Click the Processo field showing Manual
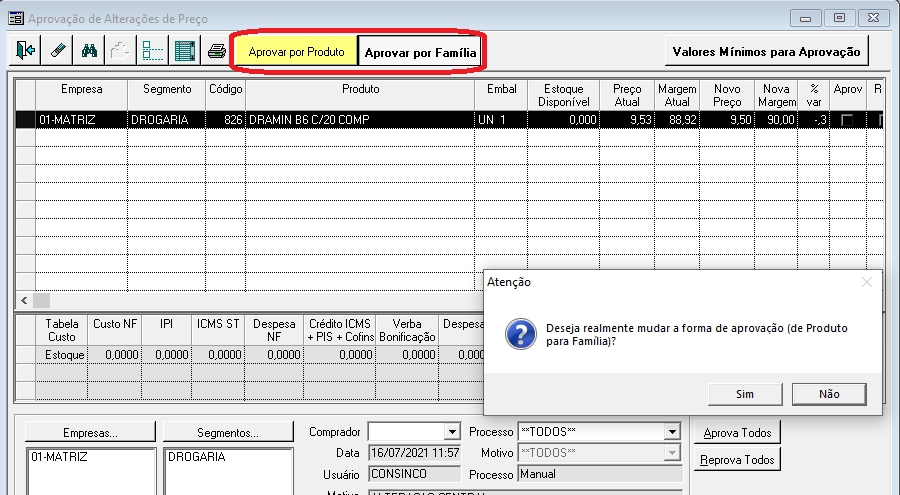The image size is (900, 495). click(x=600, y=474)
